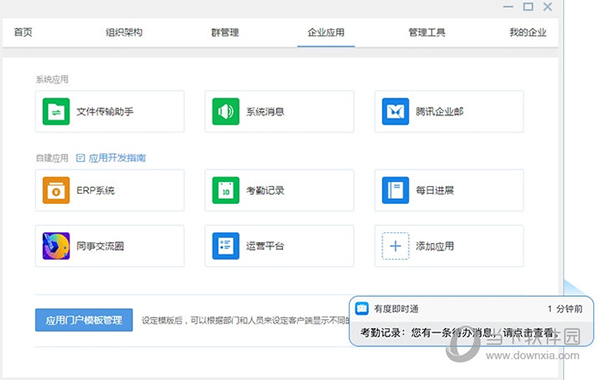Minimize the window
600x380 pixels.
pyautogui.click(x=508, y=7)
